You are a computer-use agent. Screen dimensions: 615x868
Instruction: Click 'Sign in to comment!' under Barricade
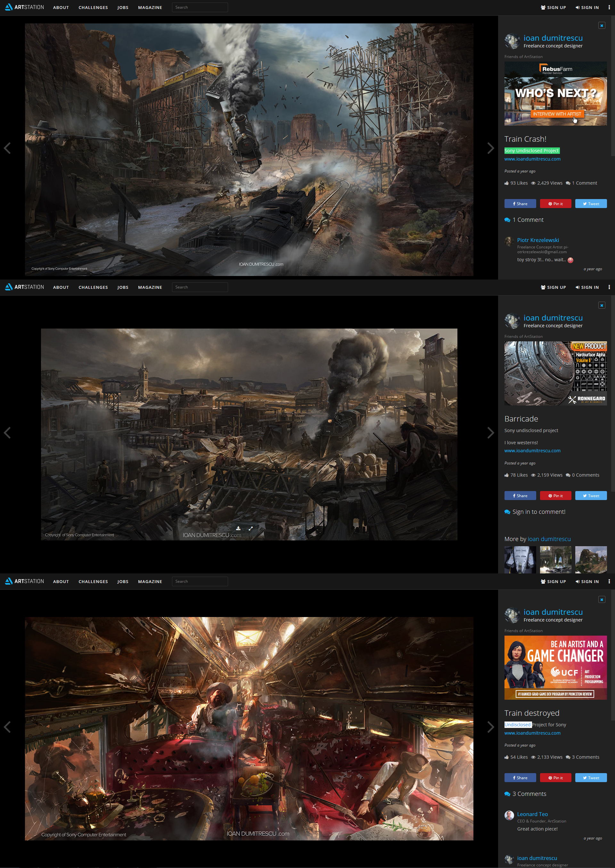point(538,512)
